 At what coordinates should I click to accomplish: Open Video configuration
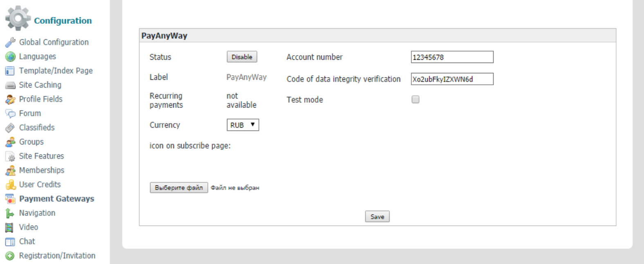[x=29, y=227]
